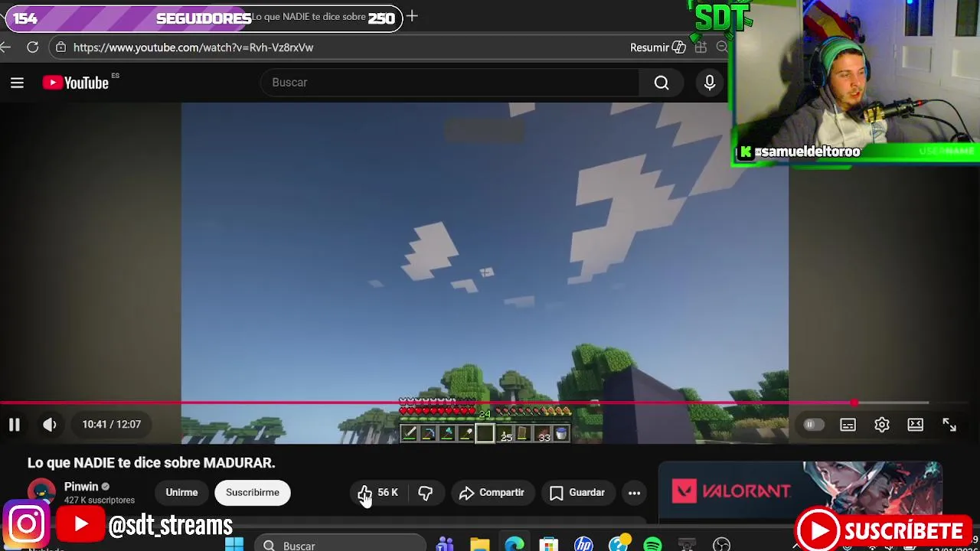Open OBS Studio from the taskbar

(721, 545)
